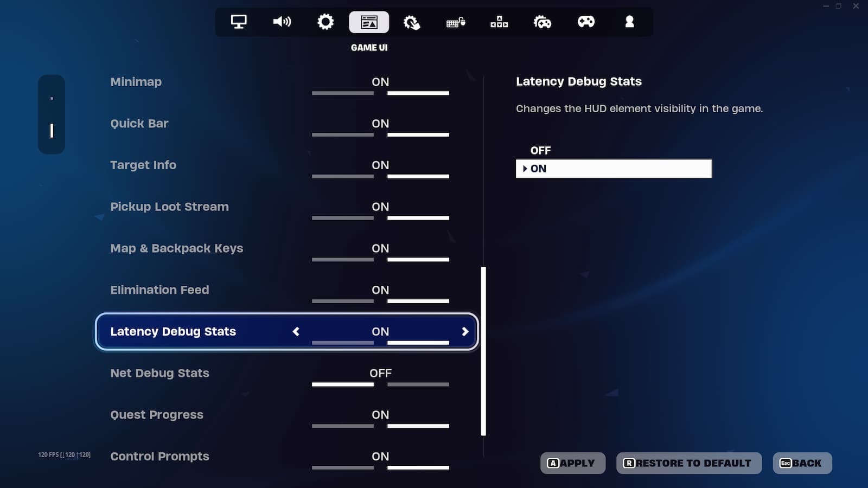This screenshot has height=488, width=868.
Task: Click the left arrow on Latency Debug Stats
Action: coord(296,332)
